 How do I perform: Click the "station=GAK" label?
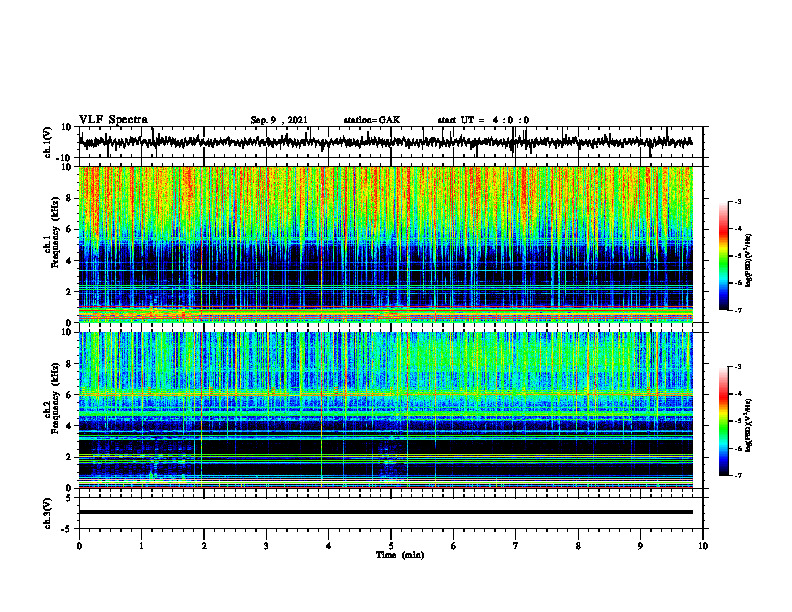click(x=372, y=120)
